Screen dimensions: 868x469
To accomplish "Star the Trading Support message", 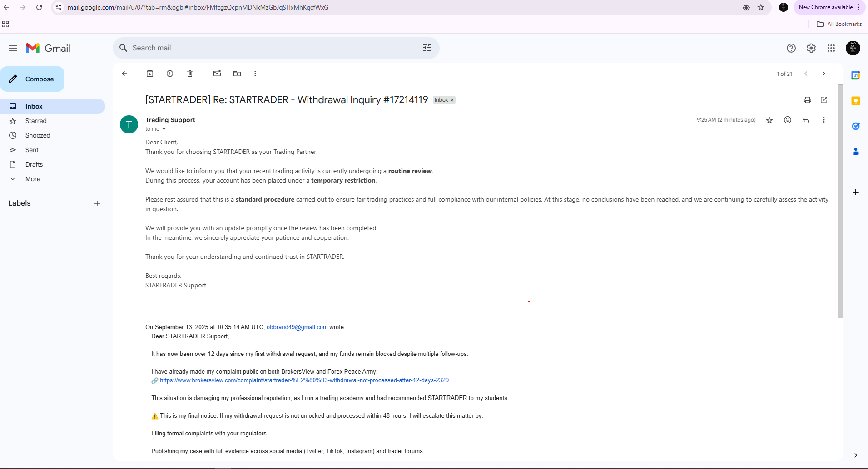I will pyautogui.click(x=769, y=120).
